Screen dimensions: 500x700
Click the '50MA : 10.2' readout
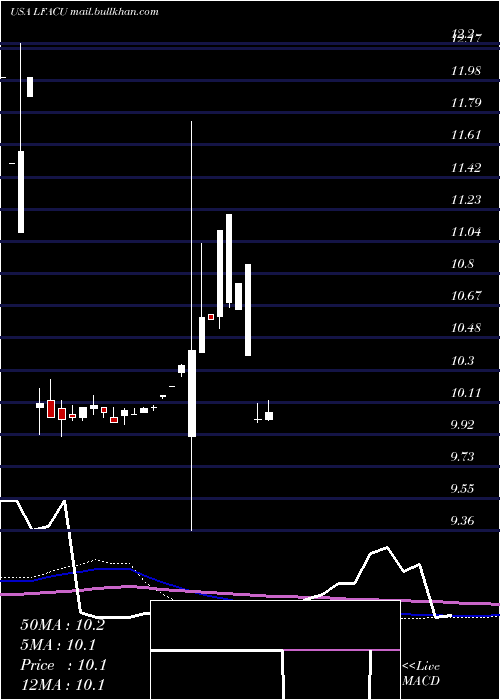pyautogui.click(x=62, y=625)
